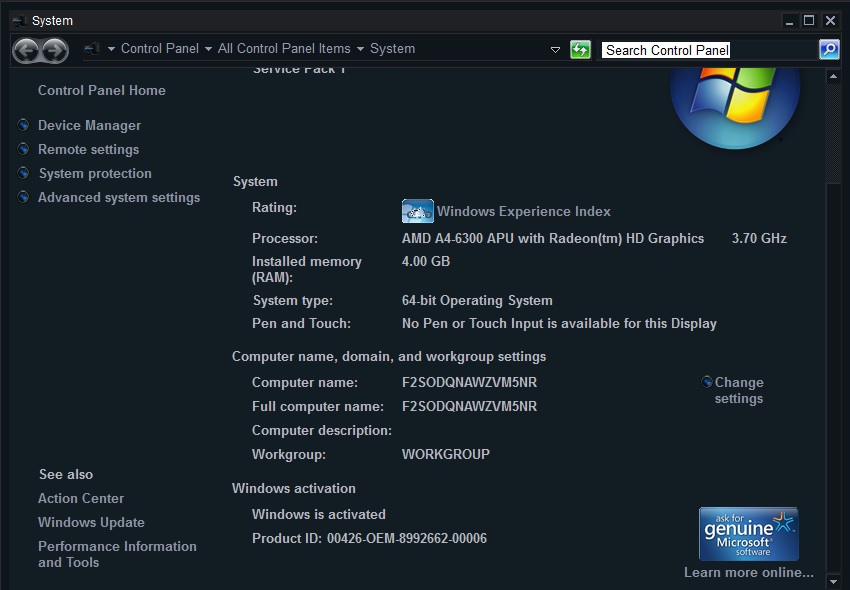Click the processor name AMD A4-6300 APU
This screenshot has height=590, width=850.
pos(553,239)
